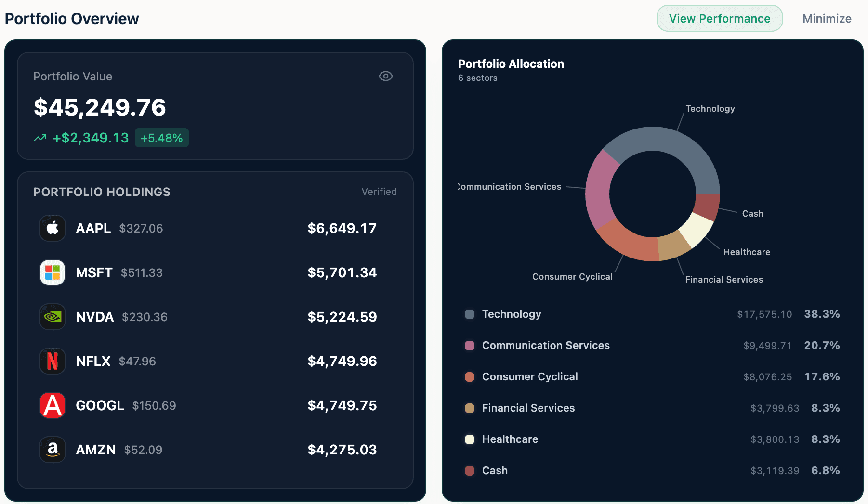Click the Portfolio Overview heading
868x504 pixels.
(x=72, y=19)
